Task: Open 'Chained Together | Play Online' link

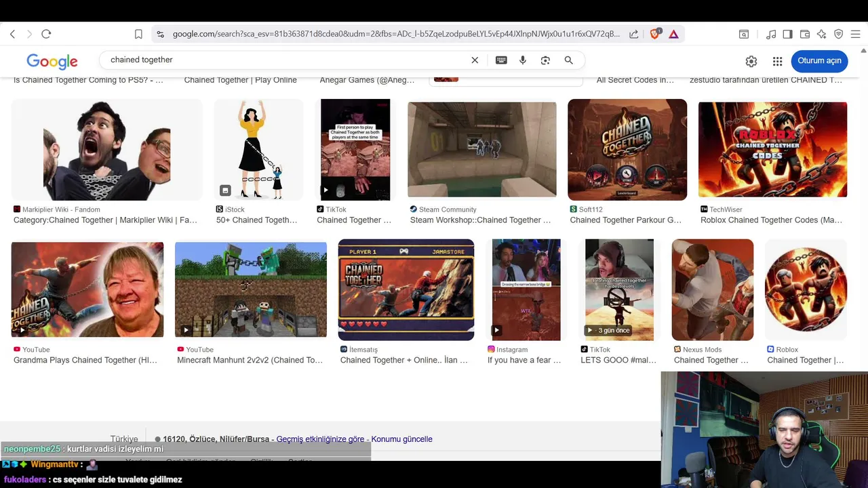Action: 241,80
